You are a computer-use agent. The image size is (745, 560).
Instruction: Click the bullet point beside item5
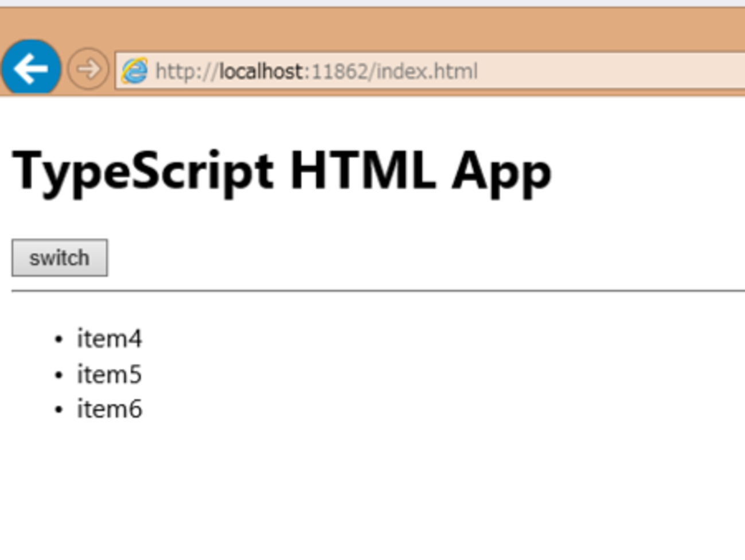click(x=58, y=375)
